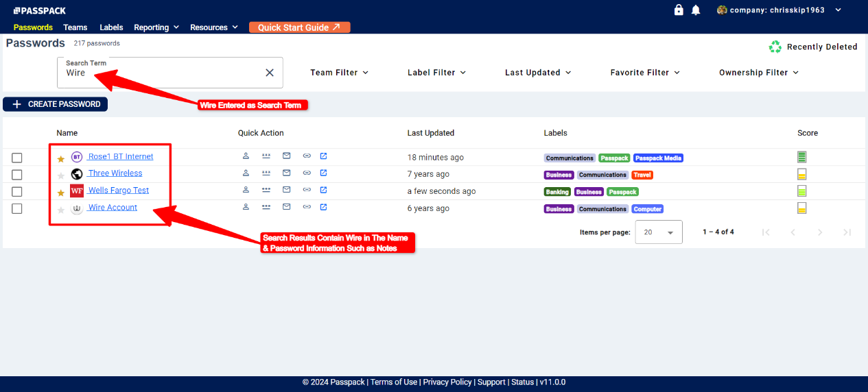The width and height of the screenshot is (868, 392).
Task: Copy password for Wire Account
Action: (266, 207)
